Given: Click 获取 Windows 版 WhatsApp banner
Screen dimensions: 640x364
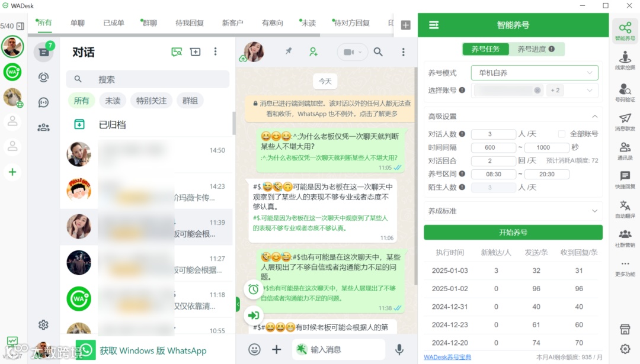Looking at the screenshot, I should pyautogui.click(x=153, y=350).
